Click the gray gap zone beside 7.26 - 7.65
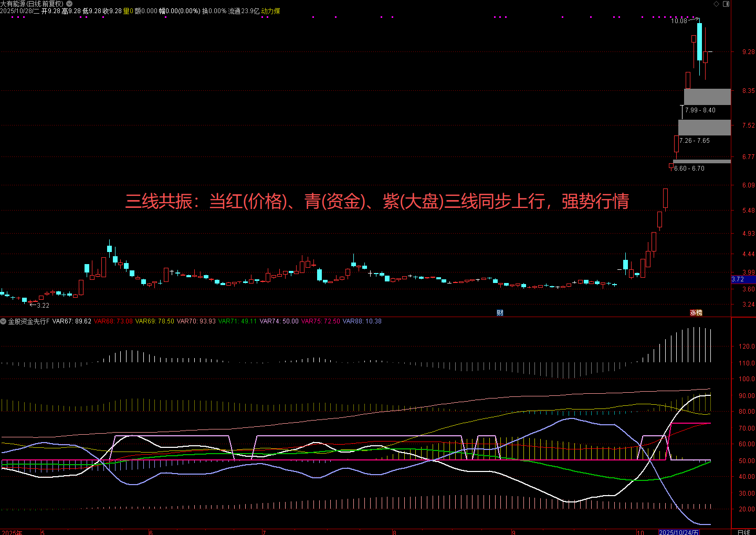Viewport: 756px width, 535px height. [x=705, y=128]
